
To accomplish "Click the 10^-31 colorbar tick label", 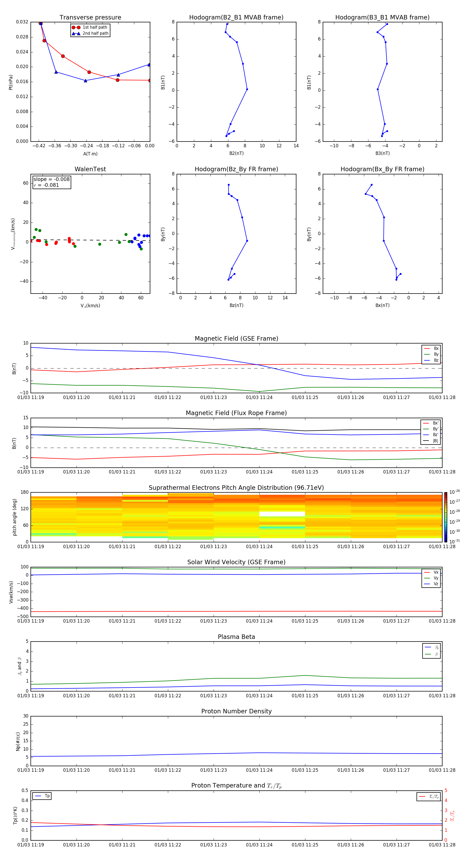I will pyautogui.click(x=455, y=542).
